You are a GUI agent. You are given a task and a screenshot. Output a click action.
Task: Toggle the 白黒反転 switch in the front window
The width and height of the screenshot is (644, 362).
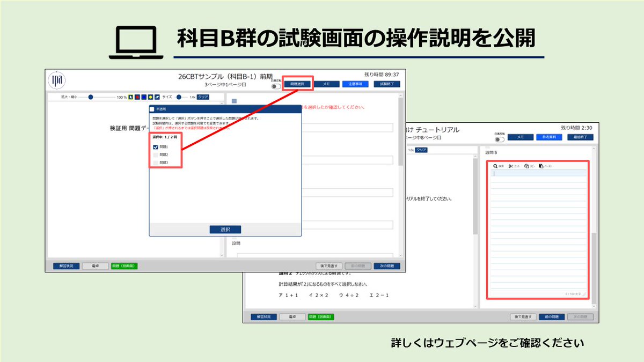click(276, 86)
